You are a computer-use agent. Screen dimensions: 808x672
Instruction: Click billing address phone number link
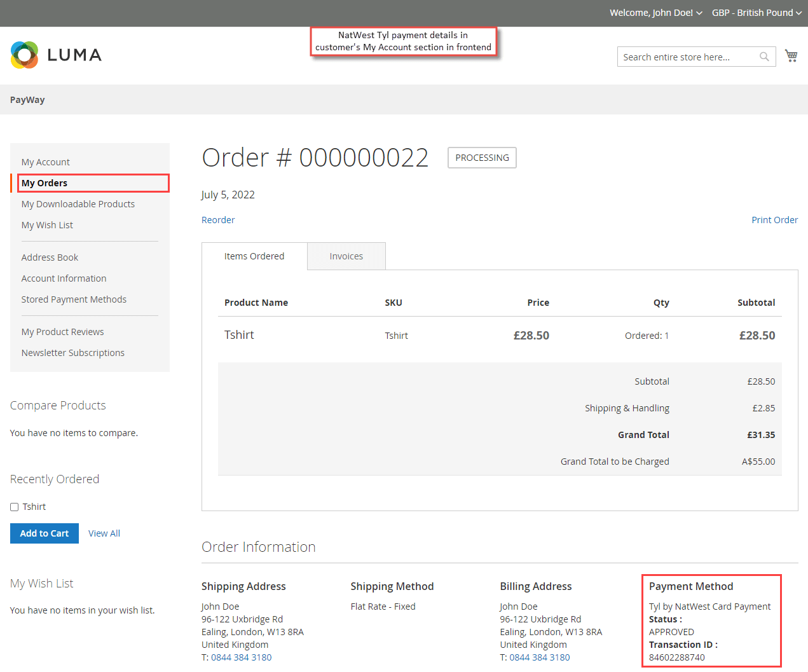coord(540,657)
